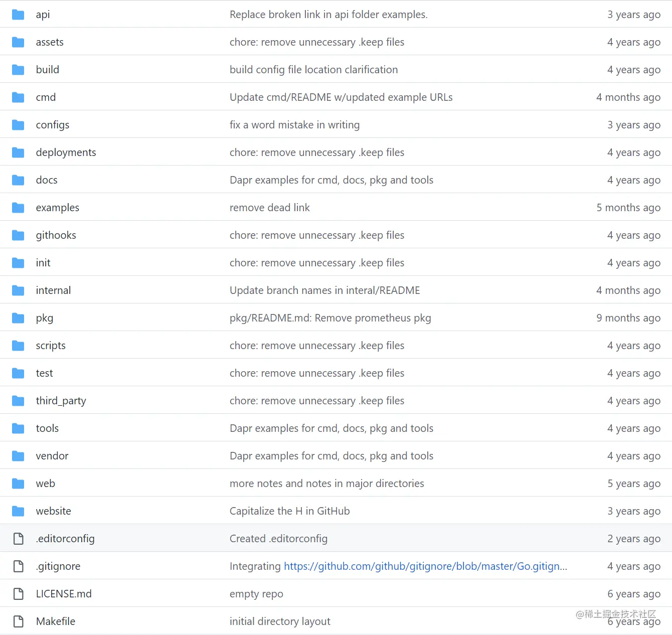Click the githooks folder icon
The width and height of the screenshot is (672, 635).
coord(18,235)
